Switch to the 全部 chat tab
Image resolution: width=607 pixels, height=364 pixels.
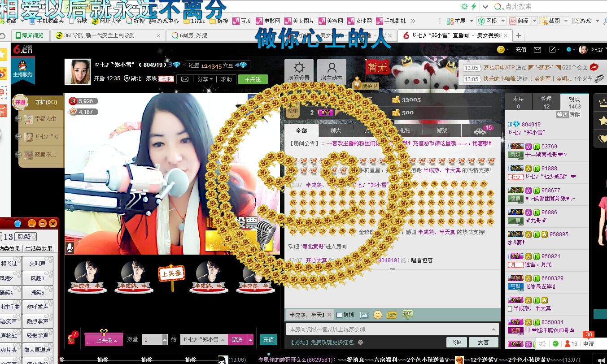[x=301, y=130]
